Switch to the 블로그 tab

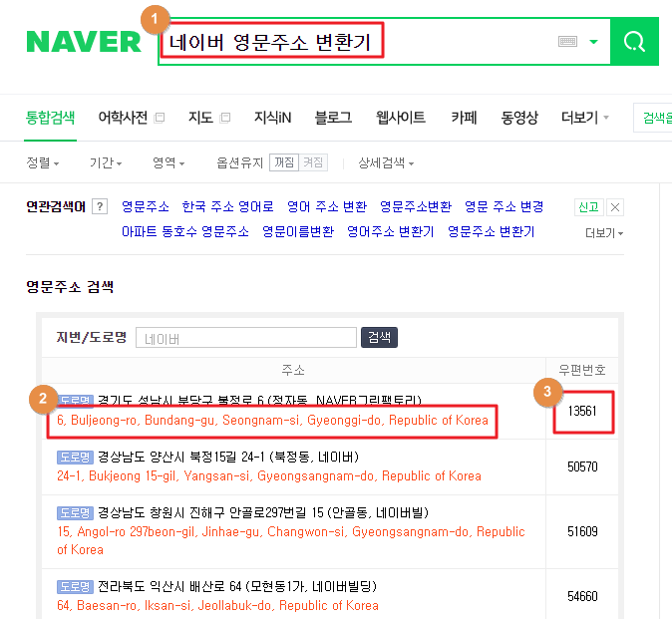tap(333, 118)
